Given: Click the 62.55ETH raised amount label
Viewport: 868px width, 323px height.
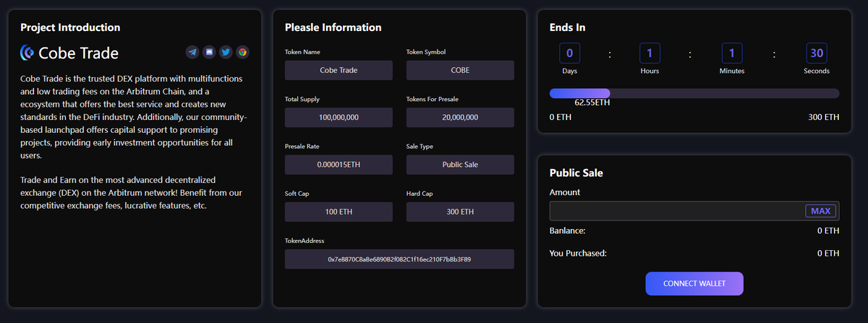Looking at the screenshot, I should point(592,103).
